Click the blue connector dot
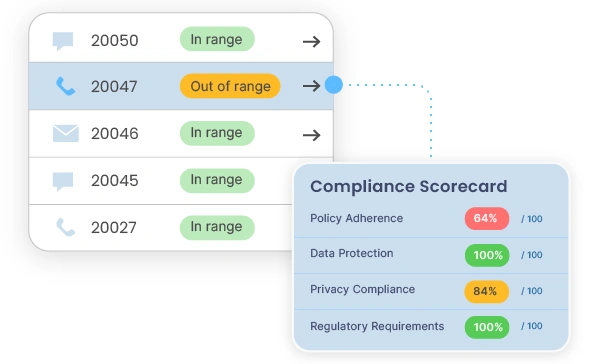The height and width of the screenshot is (364, 600). [x=334, y=85]
